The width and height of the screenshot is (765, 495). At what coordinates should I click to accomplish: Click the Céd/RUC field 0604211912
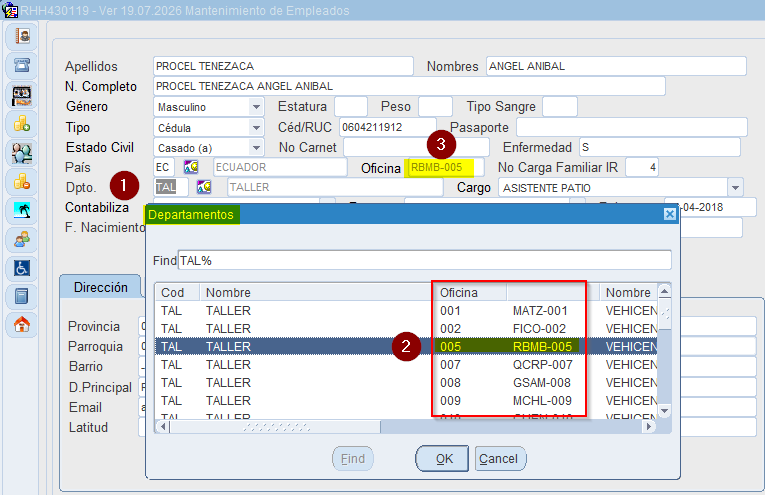387,127
